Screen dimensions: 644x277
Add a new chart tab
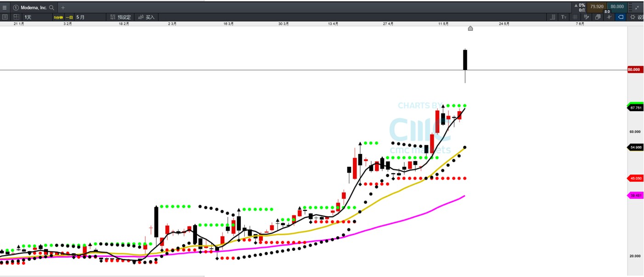coord(63,8)
